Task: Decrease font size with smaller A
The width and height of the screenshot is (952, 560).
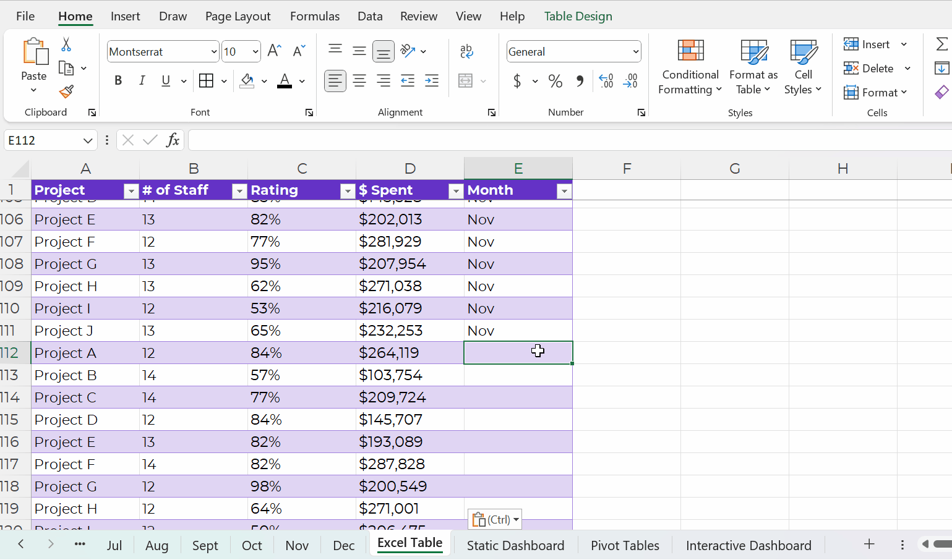Action: (299, 51)
